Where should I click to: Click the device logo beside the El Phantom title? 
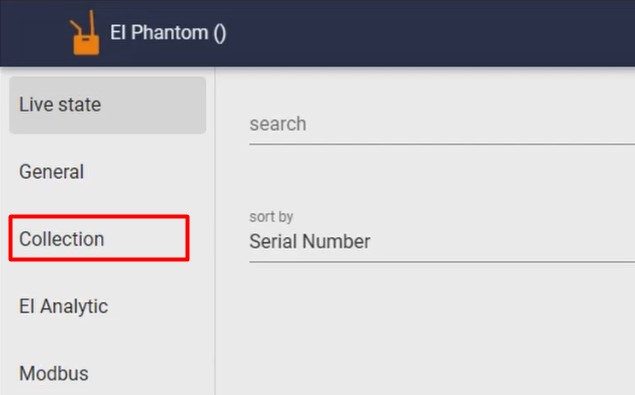coord(84,32)
